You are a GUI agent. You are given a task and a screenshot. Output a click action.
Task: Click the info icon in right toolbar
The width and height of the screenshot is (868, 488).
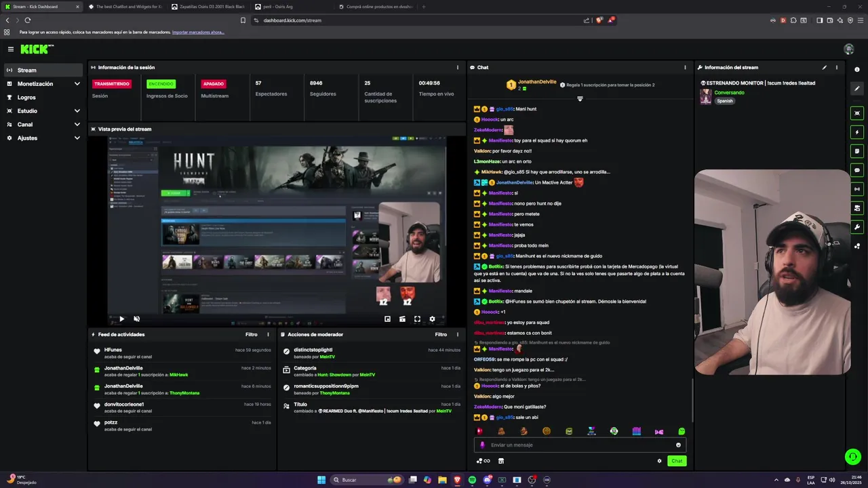click(857, 70)
